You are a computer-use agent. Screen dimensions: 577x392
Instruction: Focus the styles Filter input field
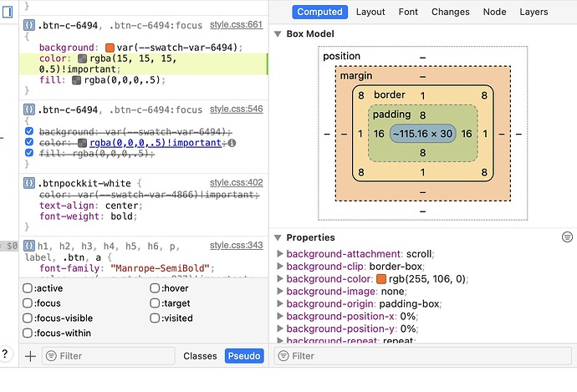pyautogui.click(x=109, y=356)
